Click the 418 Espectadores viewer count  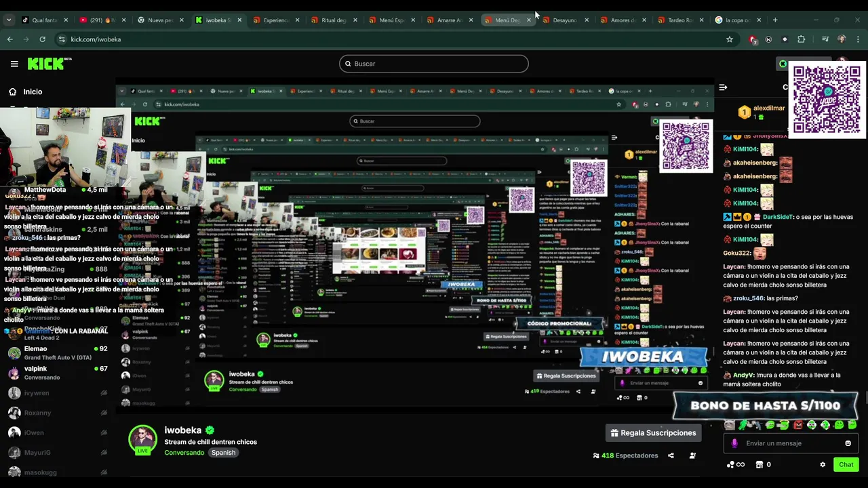[626, 455]
